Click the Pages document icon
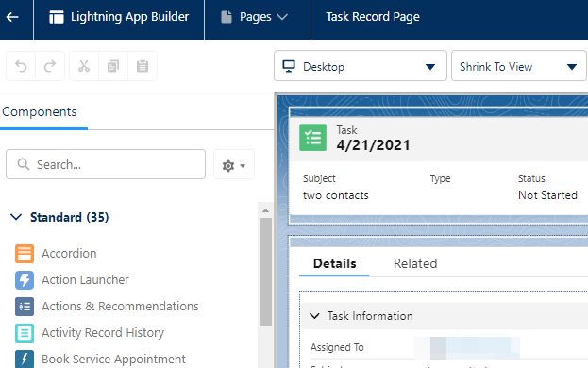The width and height of the screenshot is (588, 368). (x=227, y=17)
